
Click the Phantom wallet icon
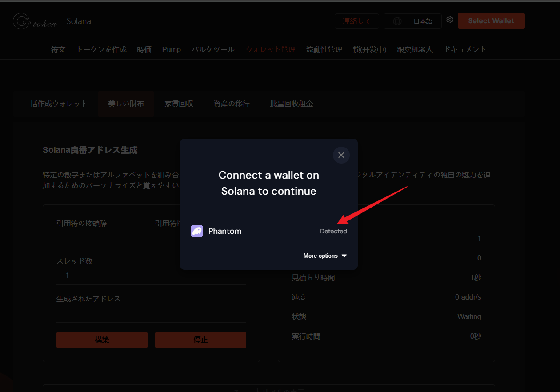[x=197, y=231]
